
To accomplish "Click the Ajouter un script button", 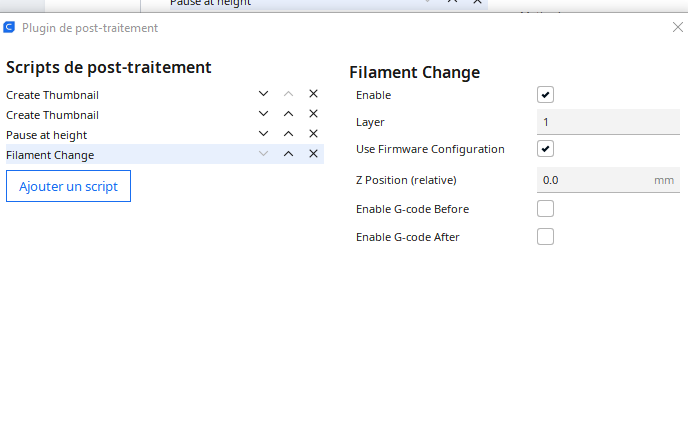I will click(x=68, y=186).
